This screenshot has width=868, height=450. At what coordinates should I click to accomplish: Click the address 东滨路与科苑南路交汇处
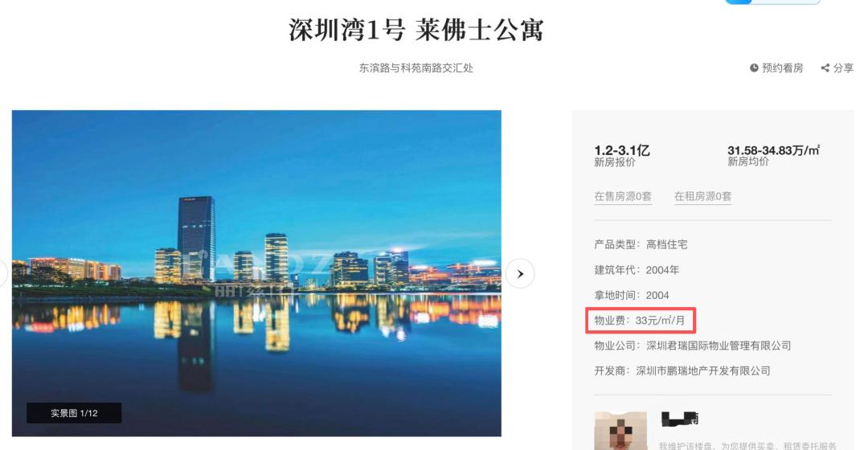point(416,68)
